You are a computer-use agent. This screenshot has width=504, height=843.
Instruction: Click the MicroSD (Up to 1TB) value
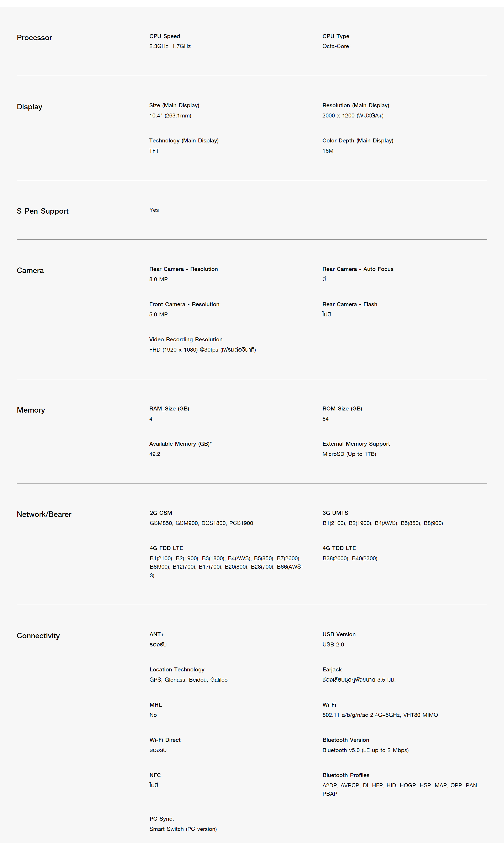click(x=349, y=454)
